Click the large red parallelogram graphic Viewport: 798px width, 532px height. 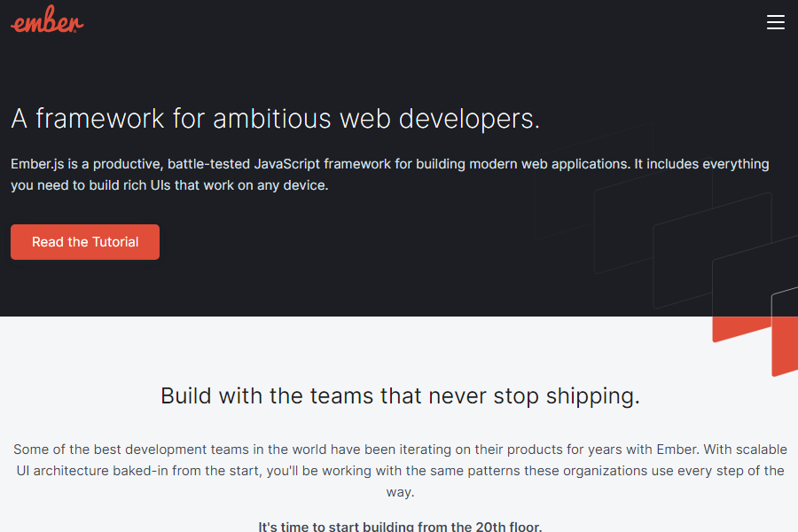(x=741, y=328)
